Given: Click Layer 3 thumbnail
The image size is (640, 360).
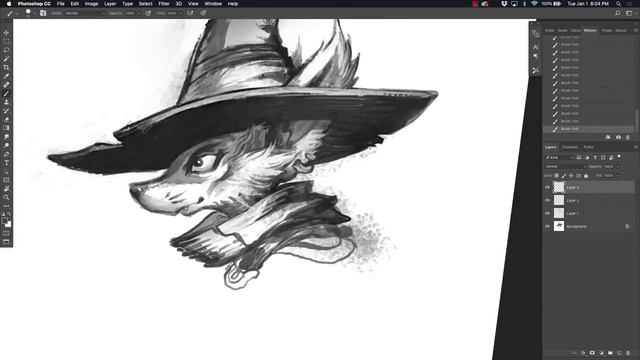Looking at the screenshot, I should [559, 187].
